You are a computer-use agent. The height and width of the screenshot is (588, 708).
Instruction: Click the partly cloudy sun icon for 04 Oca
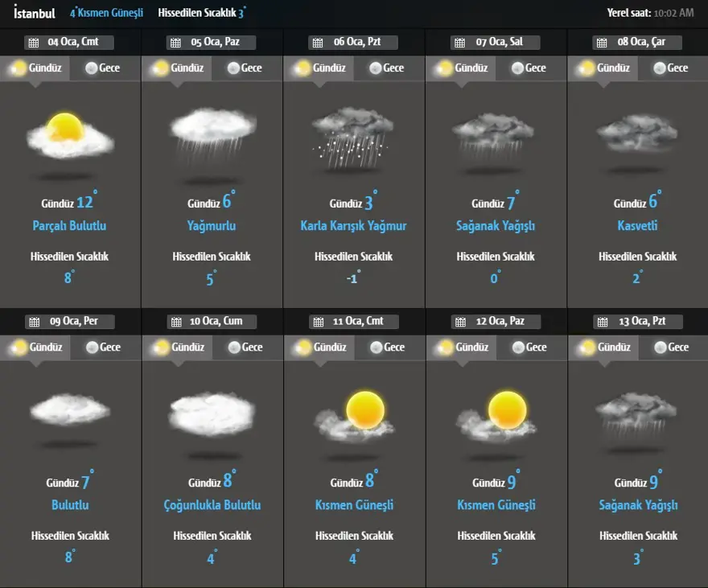[70, 135]
